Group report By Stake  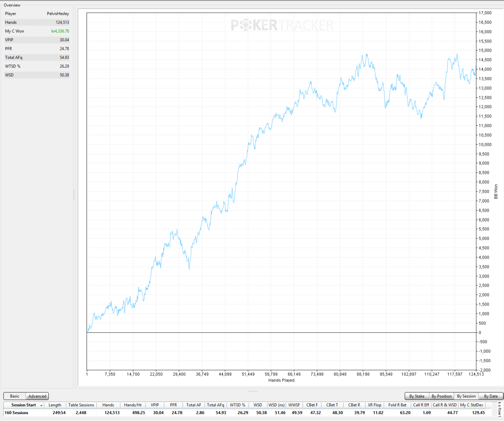(417, 396)
